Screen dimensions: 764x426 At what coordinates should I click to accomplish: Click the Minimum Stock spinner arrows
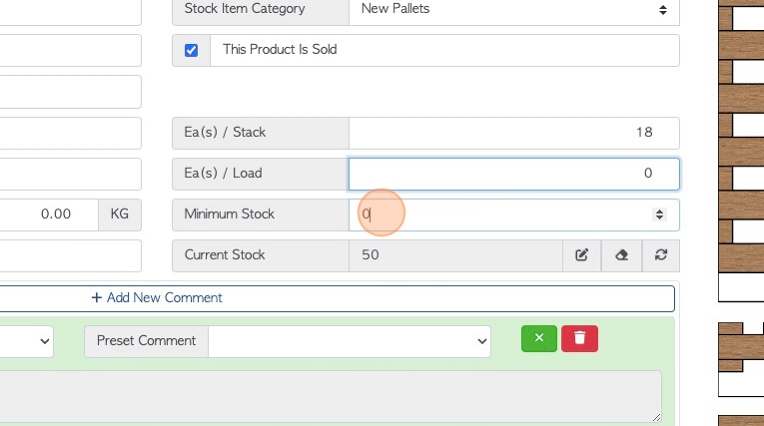tap(659, 214)
